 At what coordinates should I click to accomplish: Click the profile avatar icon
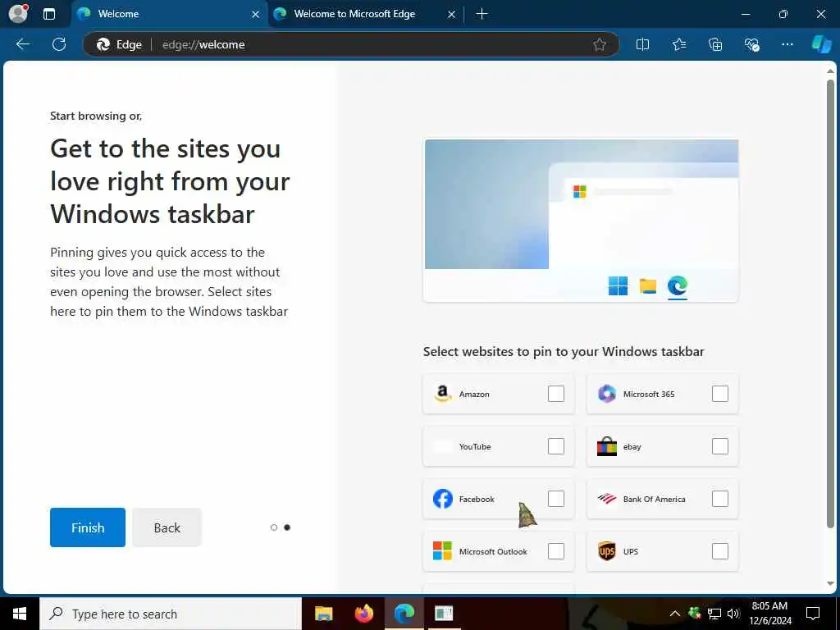tap(18, 13)
